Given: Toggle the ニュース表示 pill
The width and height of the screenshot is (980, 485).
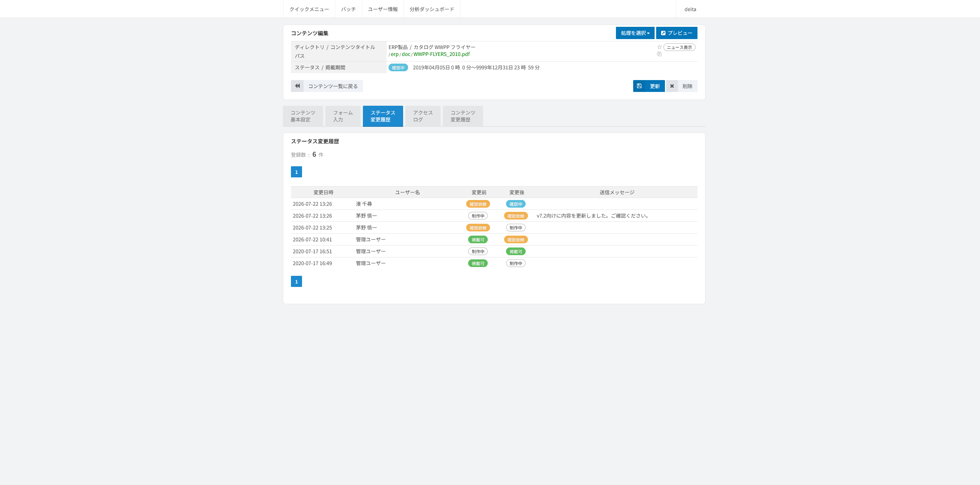Looking at the screenshot, I should 679,47.
